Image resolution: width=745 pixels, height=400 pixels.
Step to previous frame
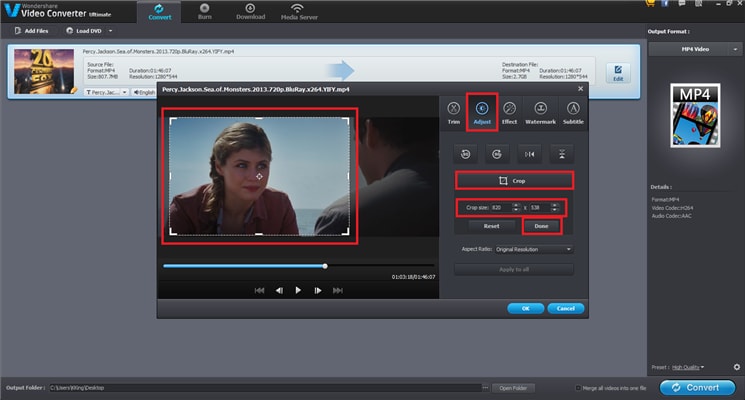coord(279,290)
